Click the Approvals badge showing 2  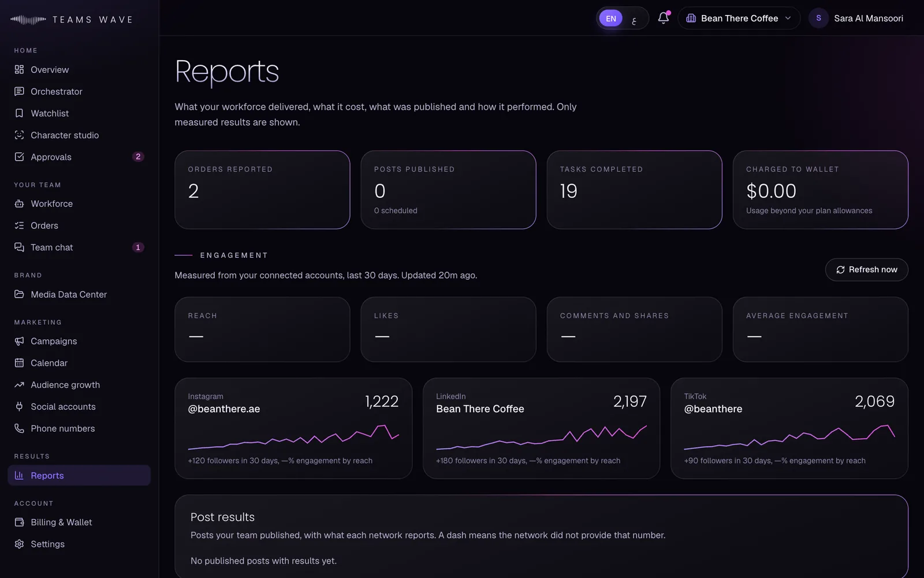(138, 157)
